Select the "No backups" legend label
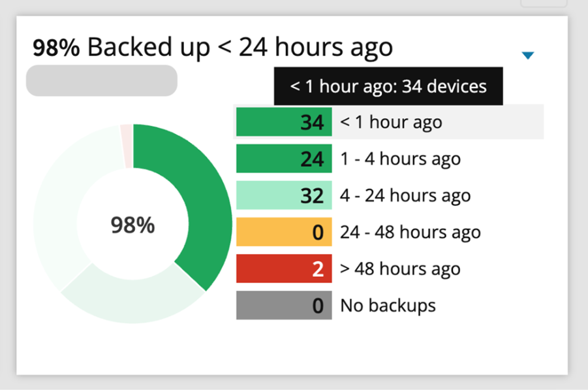588x390 pixels. coord(388,305)
